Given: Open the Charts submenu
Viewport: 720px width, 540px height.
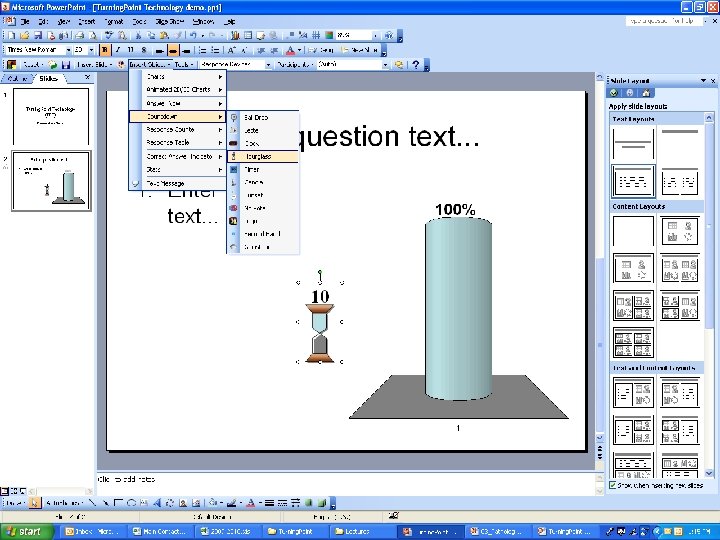Looking at the screenshot, I should point(178,77).
